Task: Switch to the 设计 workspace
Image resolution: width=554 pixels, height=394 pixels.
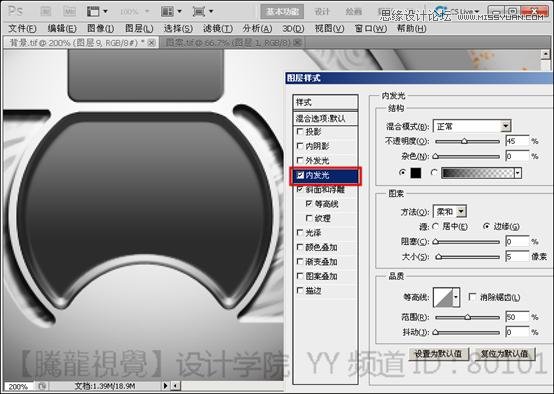Action: pos(322,12)
